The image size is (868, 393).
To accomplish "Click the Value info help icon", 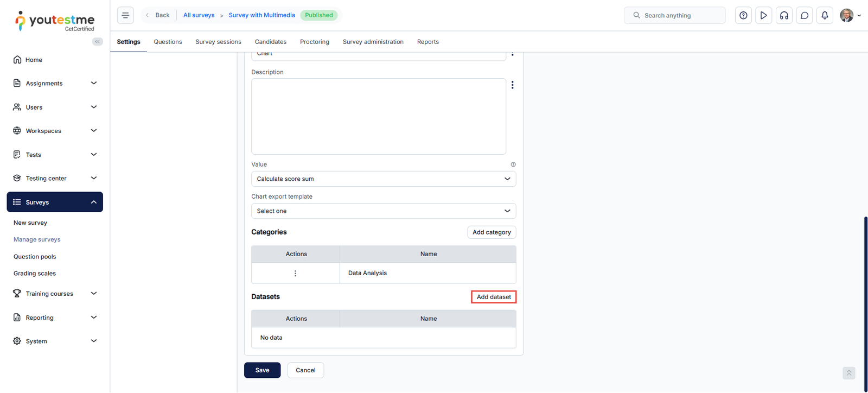I will [513, 164].
